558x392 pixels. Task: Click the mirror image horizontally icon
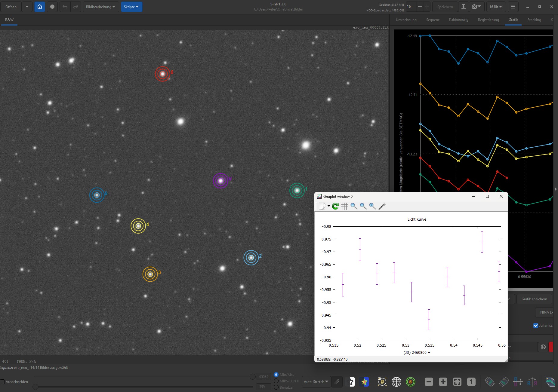(x=532, y=382)
